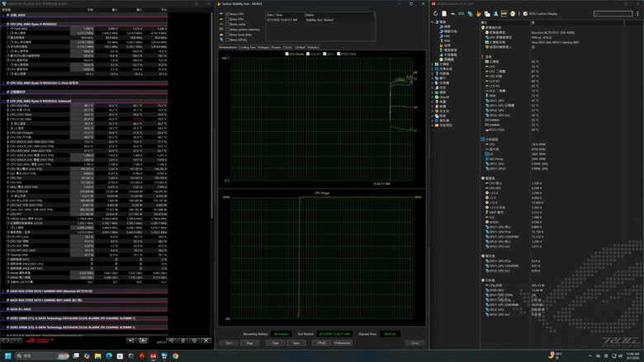Click the Clear button in Stability Test
This screenshot has height=362, width=644.
(275, 343)
